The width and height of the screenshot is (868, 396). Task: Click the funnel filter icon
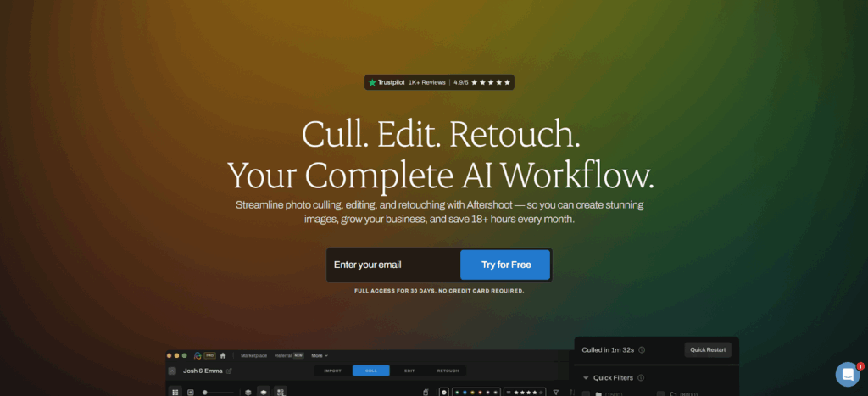coord(556,392)
